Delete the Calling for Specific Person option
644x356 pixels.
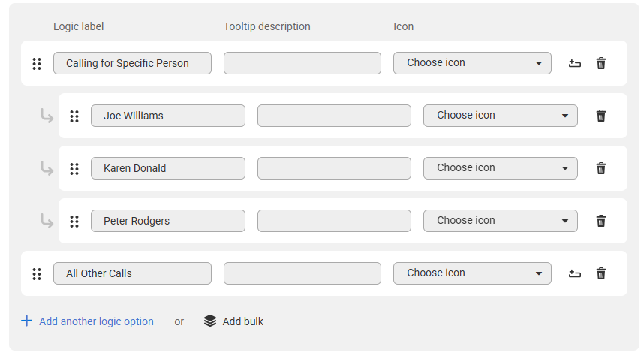pos(601,63)
